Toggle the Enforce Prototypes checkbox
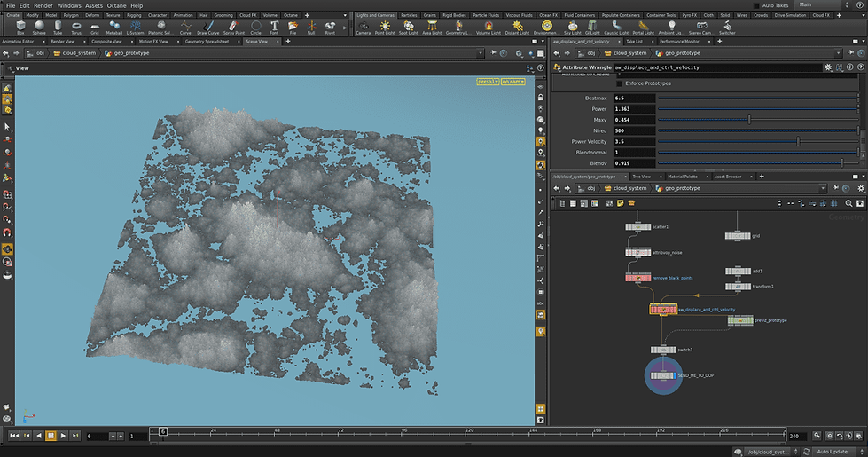 coord(620,83)
